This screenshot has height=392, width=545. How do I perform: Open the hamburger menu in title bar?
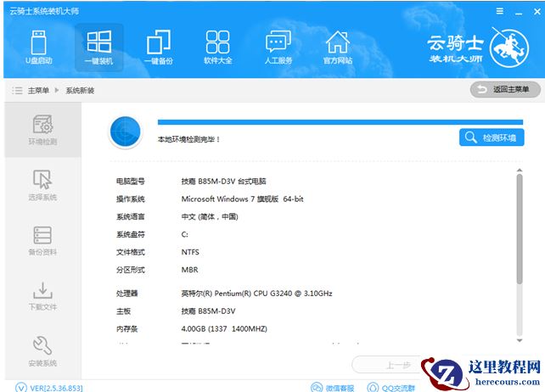(x=500, y=11)
